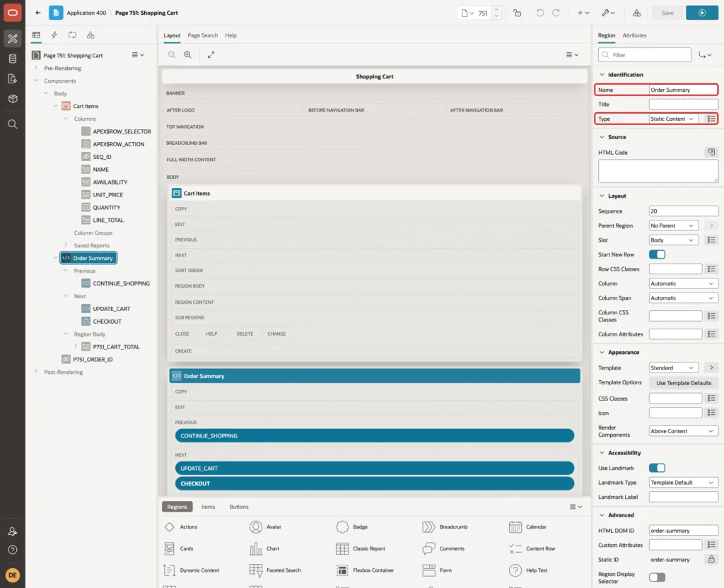Open the Column Span dropdown

684,298
